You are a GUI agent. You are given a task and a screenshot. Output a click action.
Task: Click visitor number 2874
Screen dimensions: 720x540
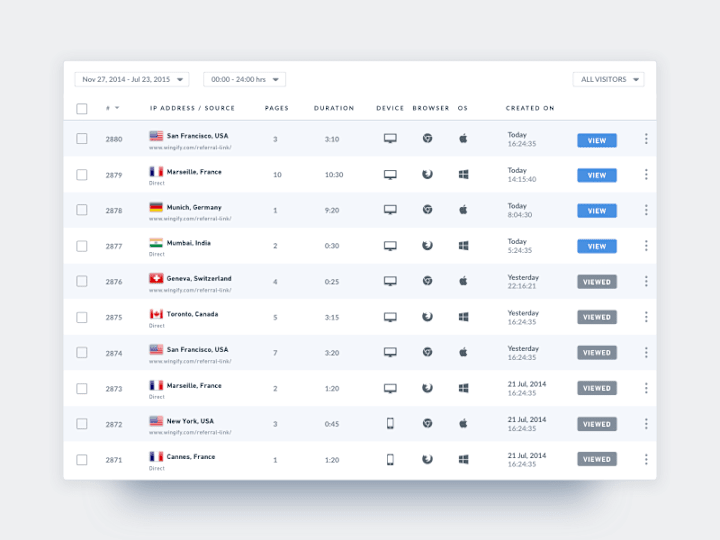114,353
